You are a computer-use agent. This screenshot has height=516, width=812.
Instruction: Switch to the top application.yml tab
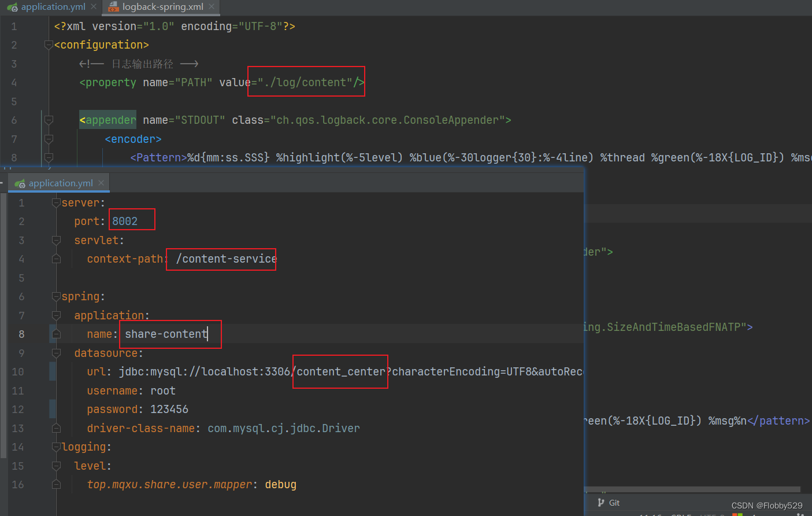(x=53, y=7)
